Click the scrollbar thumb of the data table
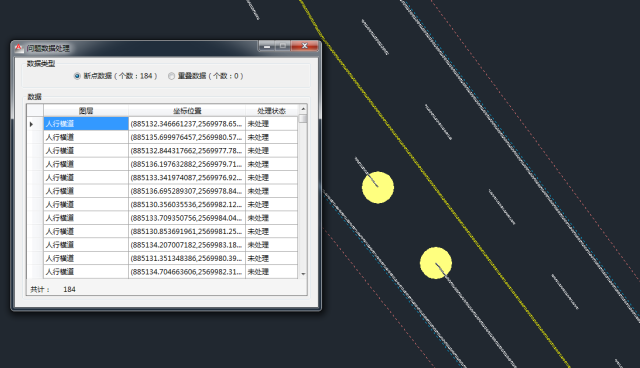This screenshot has height=368, width=640. tap(303, 118)
